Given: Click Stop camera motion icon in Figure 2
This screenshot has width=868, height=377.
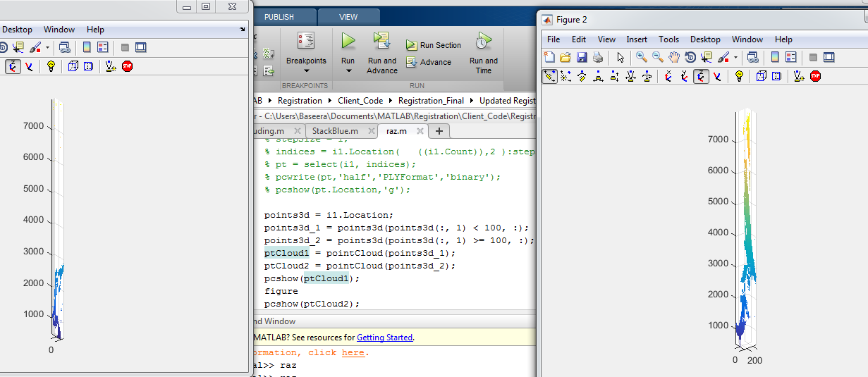Looking at the screenshot, I should 815,76.
